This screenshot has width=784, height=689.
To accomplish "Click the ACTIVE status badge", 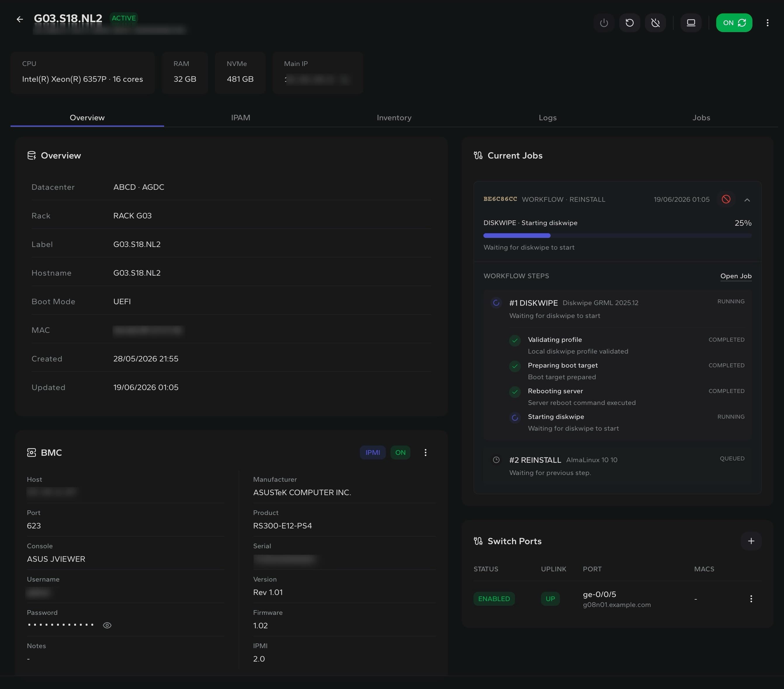I will click(x=124, y=18).
